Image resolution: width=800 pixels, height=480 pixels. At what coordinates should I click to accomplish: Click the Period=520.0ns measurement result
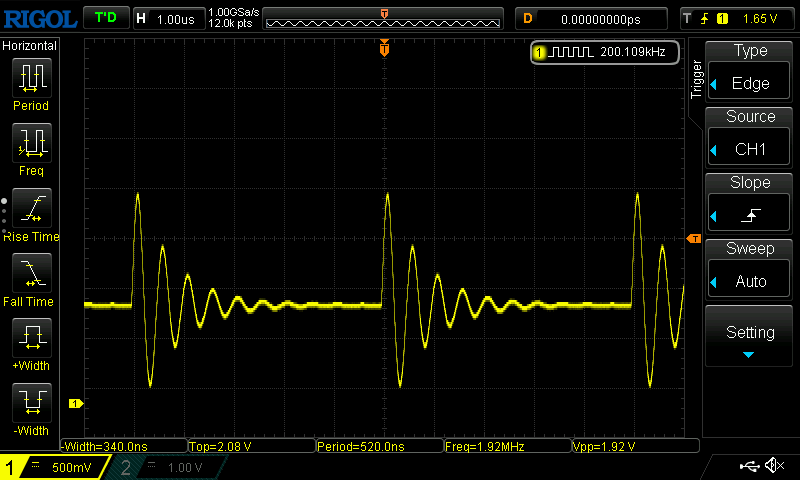[380, 446]
